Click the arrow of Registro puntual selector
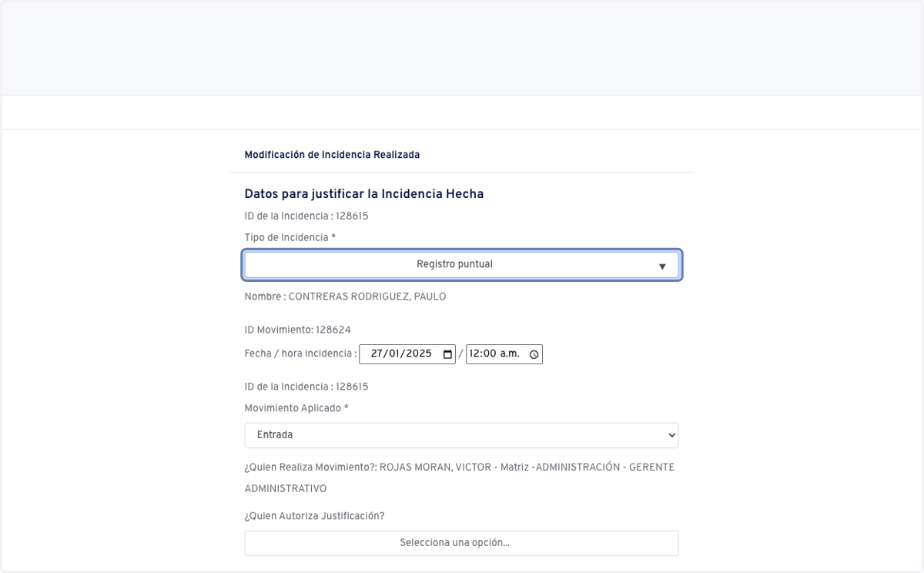924x573 pixels. [x=662, y=266]
